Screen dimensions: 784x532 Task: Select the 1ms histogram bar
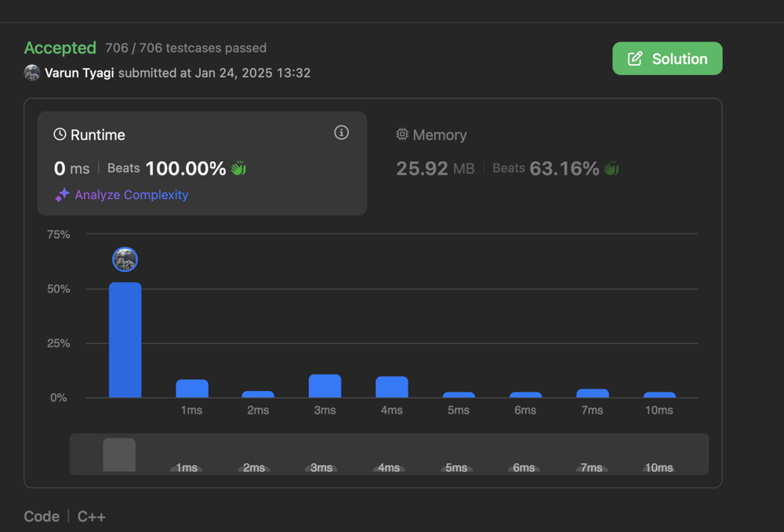[x=192, y=388]
